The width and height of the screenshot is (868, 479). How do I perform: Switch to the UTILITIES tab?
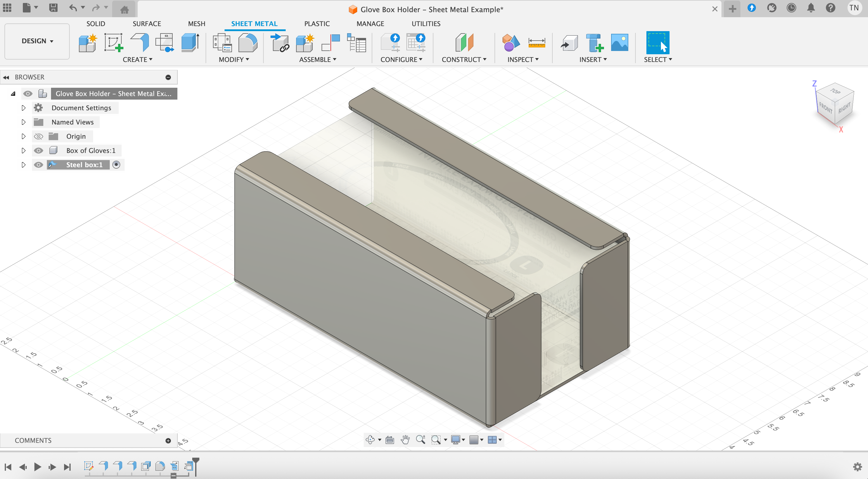click(426, 23)
